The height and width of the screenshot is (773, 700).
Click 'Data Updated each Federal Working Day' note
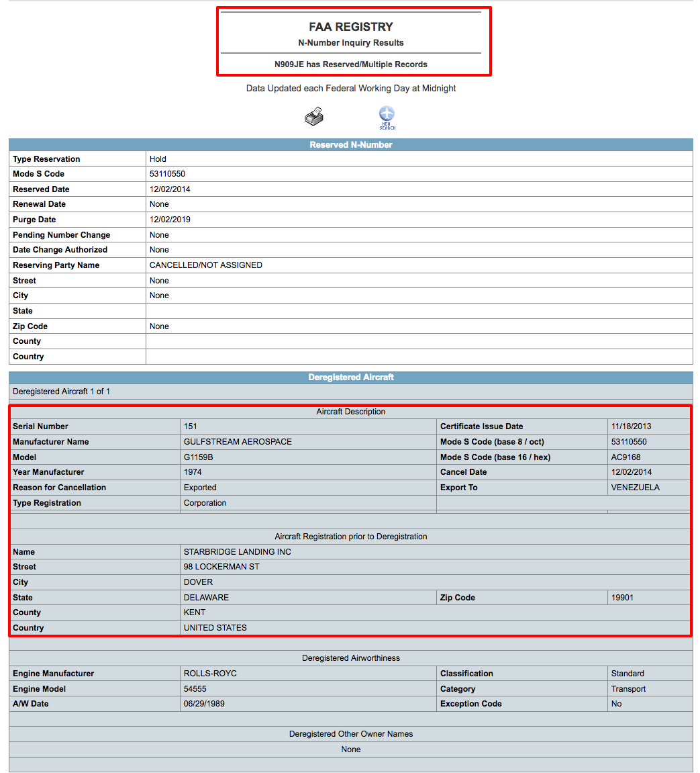[x=351, y=88]
